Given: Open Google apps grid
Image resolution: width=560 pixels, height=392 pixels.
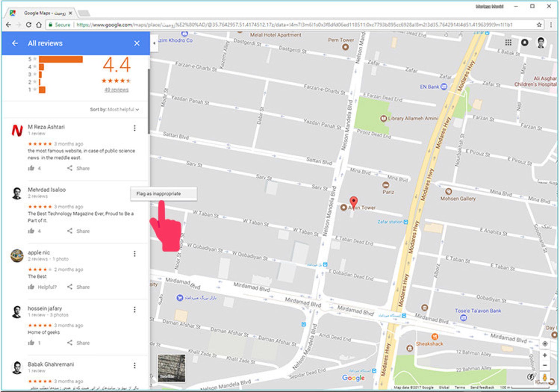Looking at the screenshot, I should tap(508, 43).
